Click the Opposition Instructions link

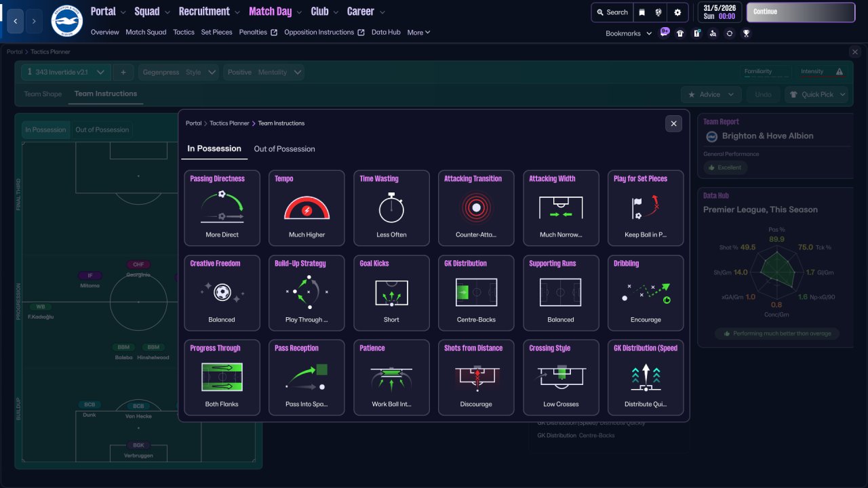point(324,32)
